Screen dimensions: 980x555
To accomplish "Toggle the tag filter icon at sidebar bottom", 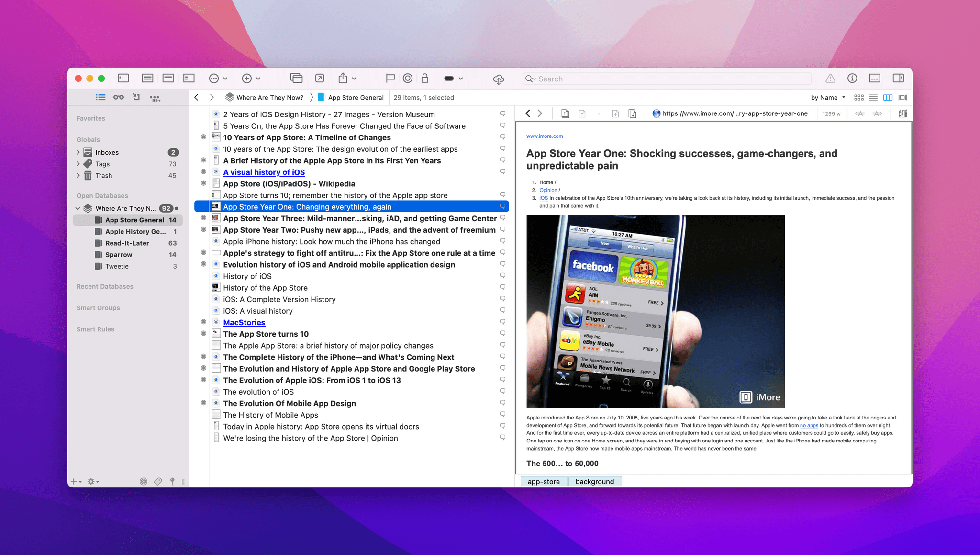I will click(x=158, y=481).
